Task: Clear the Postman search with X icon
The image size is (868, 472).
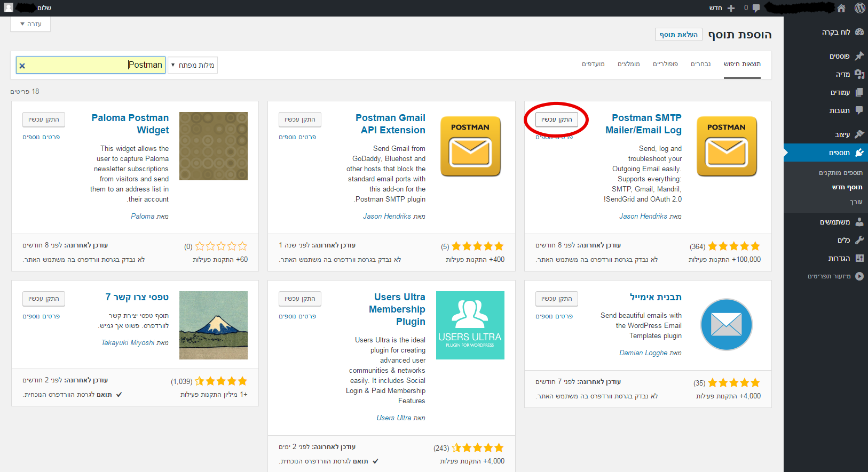Action: [22, 66]
